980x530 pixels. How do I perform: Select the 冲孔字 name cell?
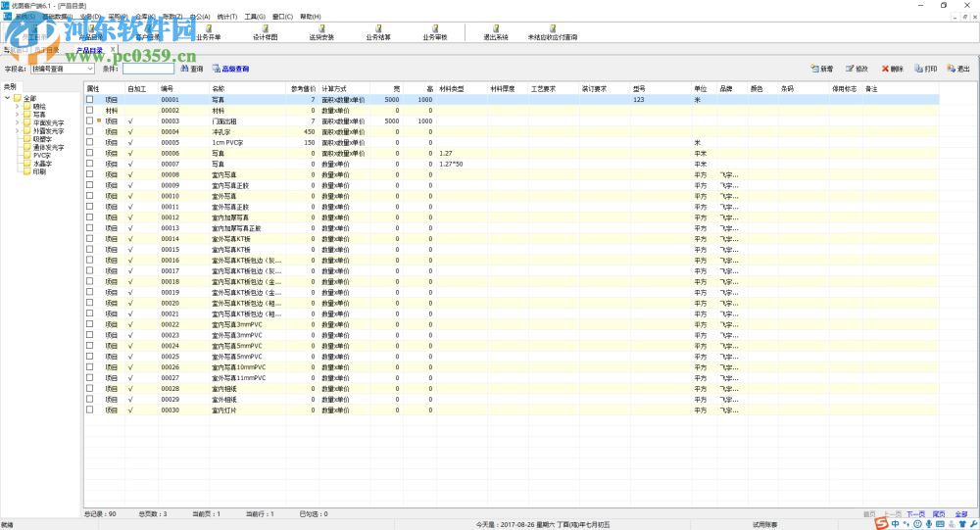coord(221,132)
